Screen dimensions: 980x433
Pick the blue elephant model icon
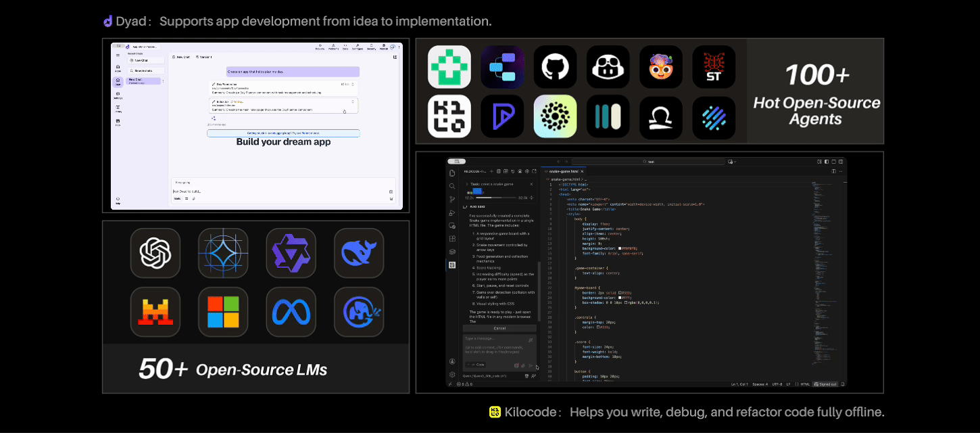[359, 312]
